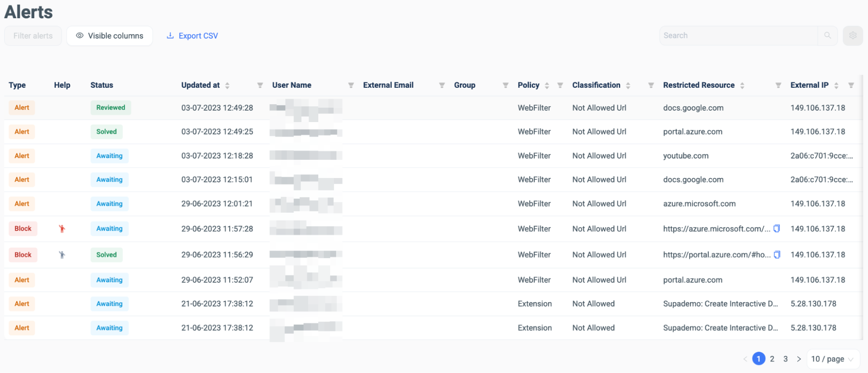Open the Updated at filter icon
Viewport: 868px width, 373px height.
coord(260,85)
